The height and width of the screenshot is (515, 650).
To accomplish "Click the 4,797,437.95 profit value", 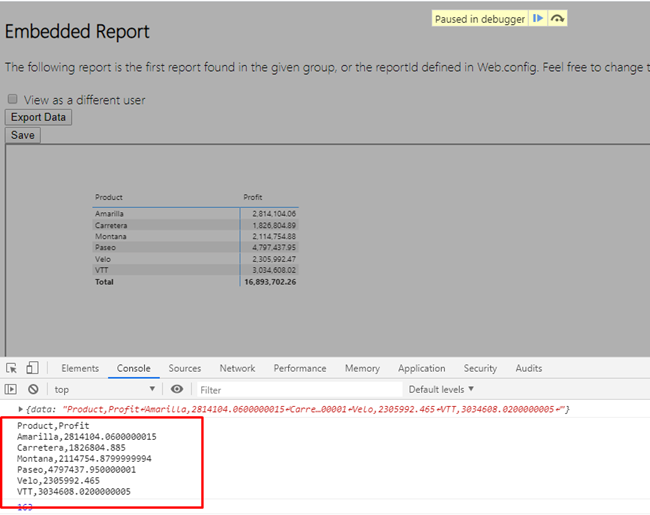I will tap(274, 248).
